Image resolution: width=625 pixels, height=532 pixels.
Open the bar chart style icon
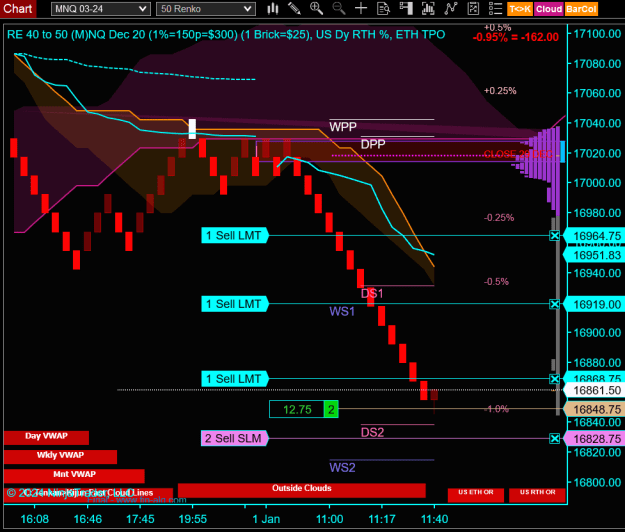[273, 9]
